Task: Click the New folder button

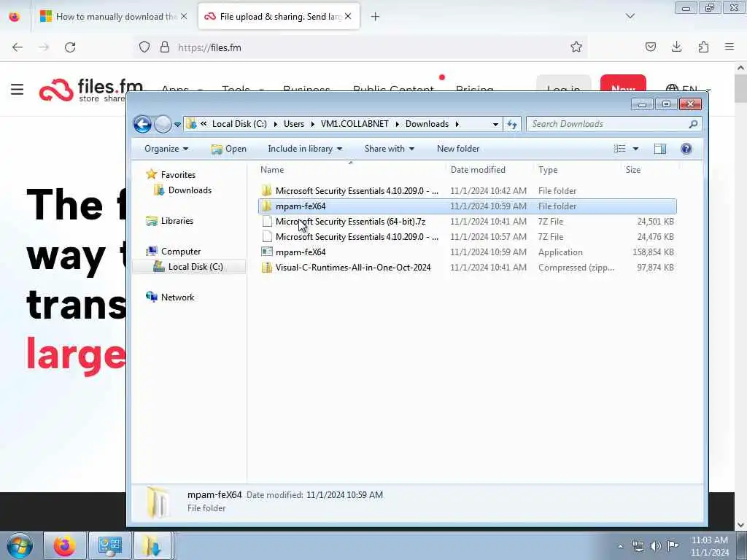Action: coord(458,149)
